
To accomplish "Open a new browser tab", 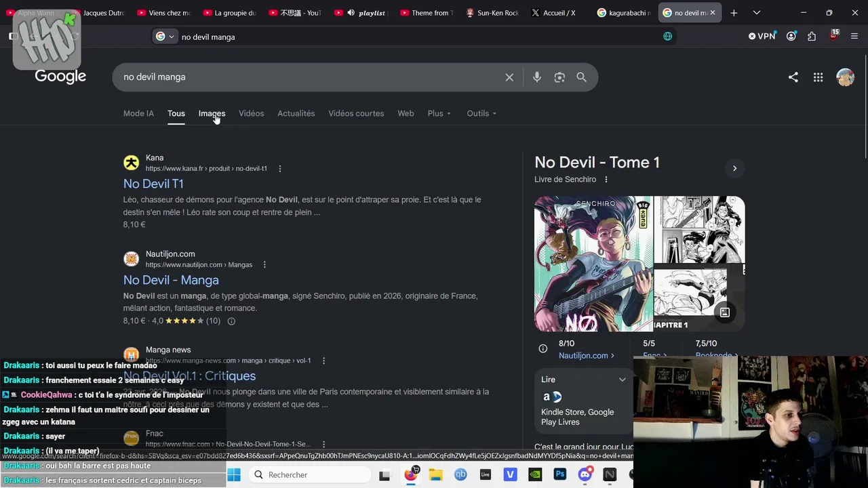I will [x=734, y=13].
